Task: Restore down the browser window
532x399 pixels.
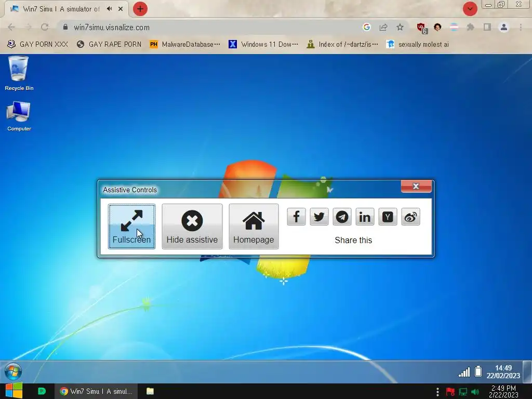Action: [501, 4]
